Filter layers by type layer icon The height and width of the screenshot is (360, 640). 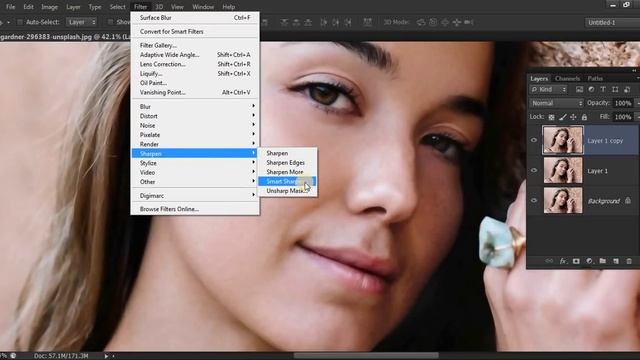[x=603, y=89]
